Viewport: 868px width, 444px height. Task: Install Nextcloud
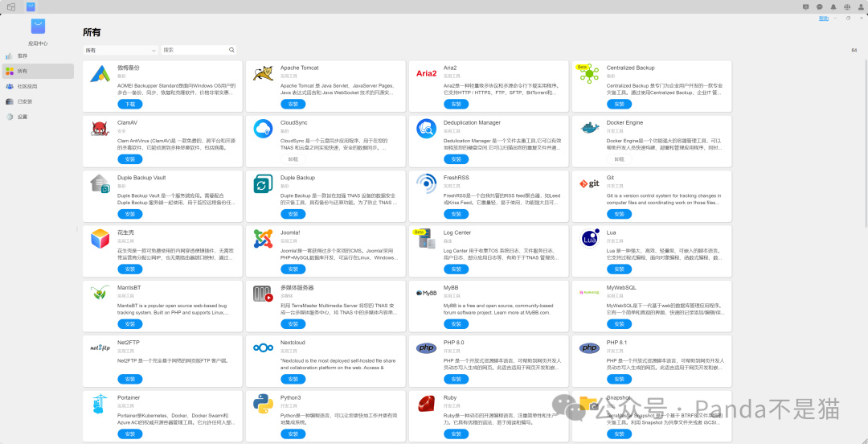pos(293,379)
